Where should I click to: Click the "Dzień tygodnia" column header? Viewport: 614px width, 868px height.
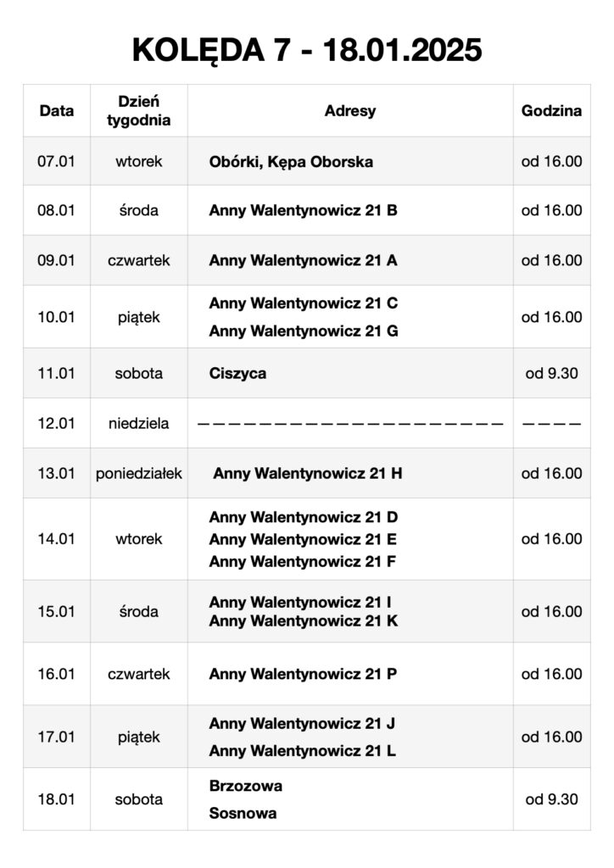coord(139,111)
